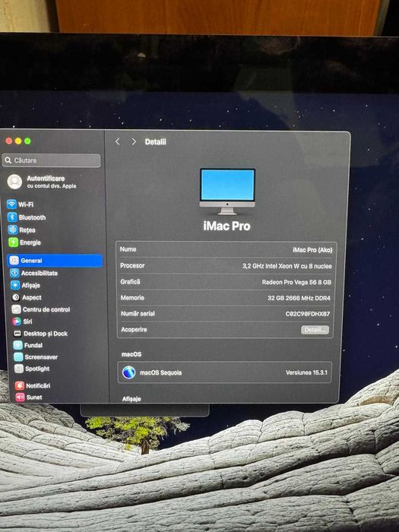Open the Spotlight icon
Viewport: 399px width, 532px height.
pos(19,369)
